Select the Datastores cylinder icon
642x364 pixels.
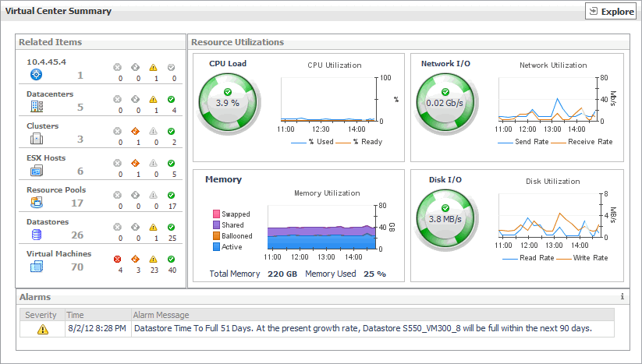[36, 235]
